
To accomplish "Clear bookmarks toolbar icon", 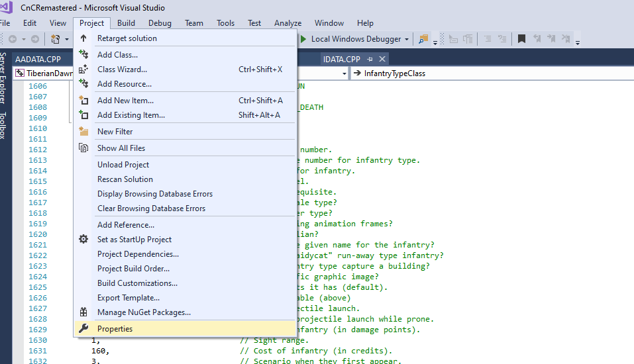I will 566,39.
